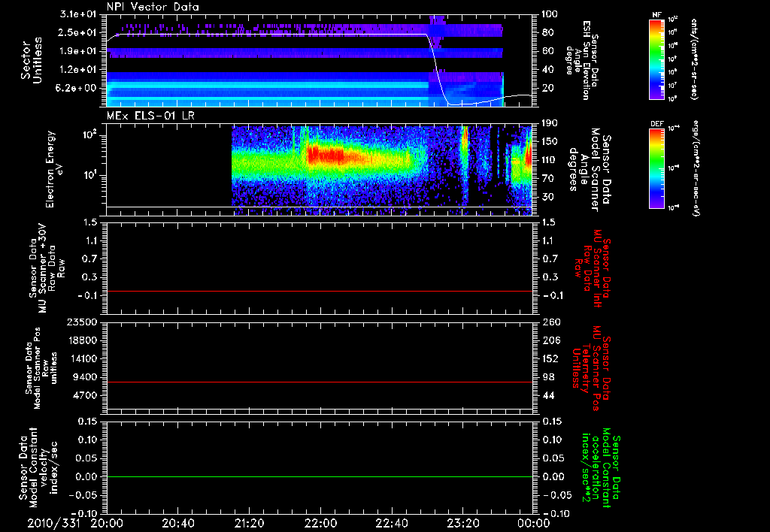Click the "Electron Energy eV" axis title
This screenshot has height=532, width=770.
tap(54, 169)
